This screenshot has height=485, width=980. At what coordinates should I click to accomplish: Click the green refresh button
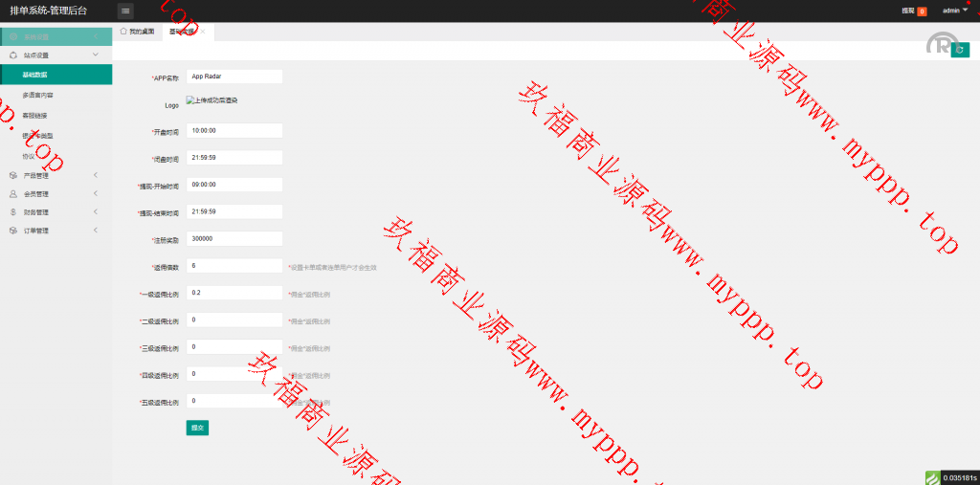[x=960, y=50]
